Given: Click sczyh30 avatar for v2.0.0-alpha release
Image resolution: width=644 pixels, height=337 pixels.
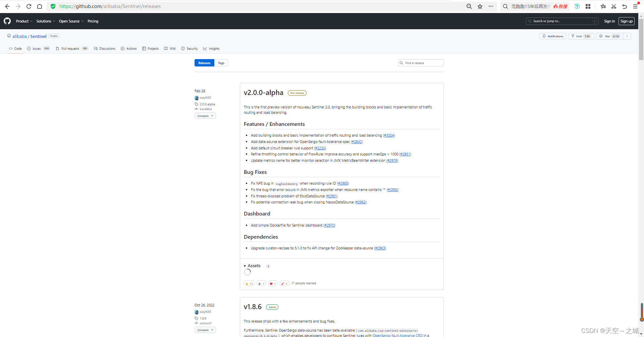Looking at the screenshot, I should point(197,98).
